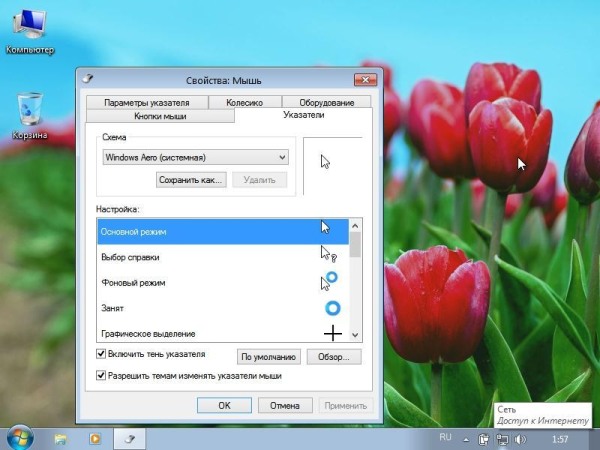Click the Обзор... button
Viewport: 600px width, 450px height.
coord(334,357)
